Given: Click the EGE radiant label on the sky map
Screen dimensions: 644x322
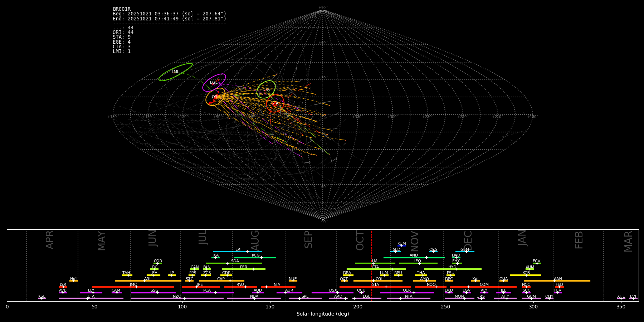Looking at the screenshot, I should (x=214, y=83).
